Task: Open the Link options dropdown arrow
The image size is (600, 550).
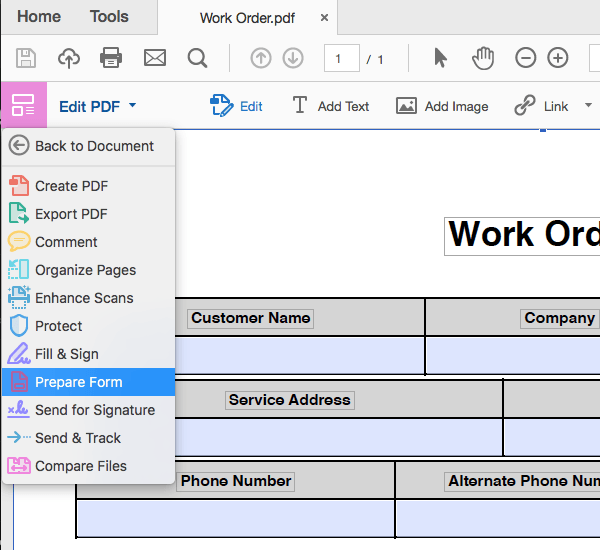Action: pos(588,105)
